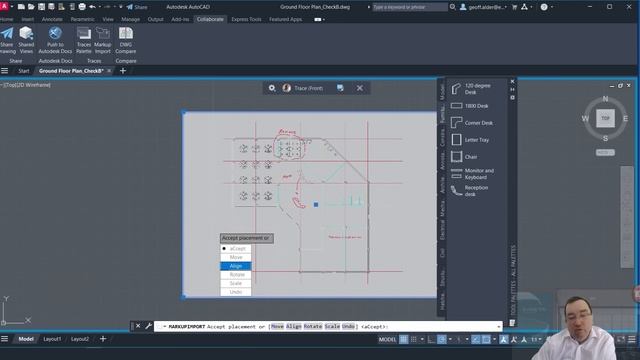Click the TOP face of the ViewCube
640x360 pixels.
[x=605, y=118]
